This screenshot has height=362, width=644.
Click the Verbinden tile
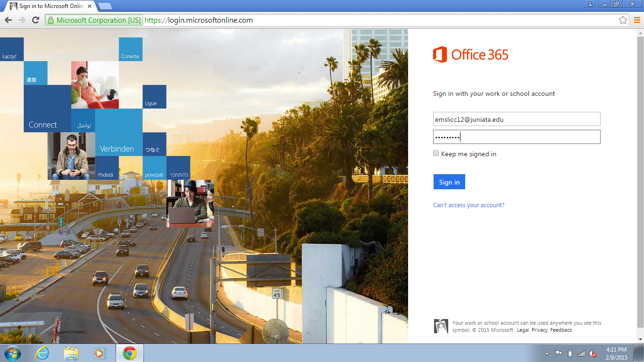(119, 132)
